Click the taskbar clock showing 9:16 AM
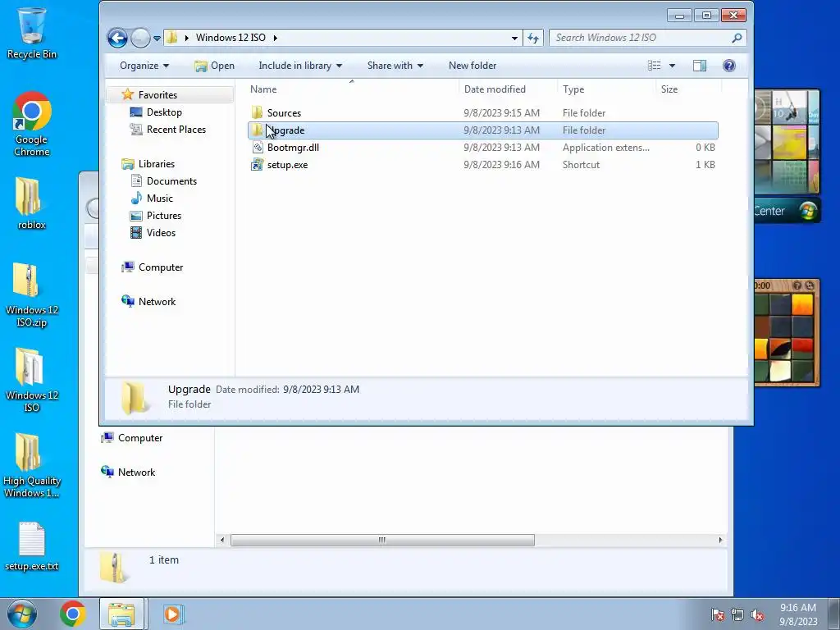 click(x=797, y=614)
